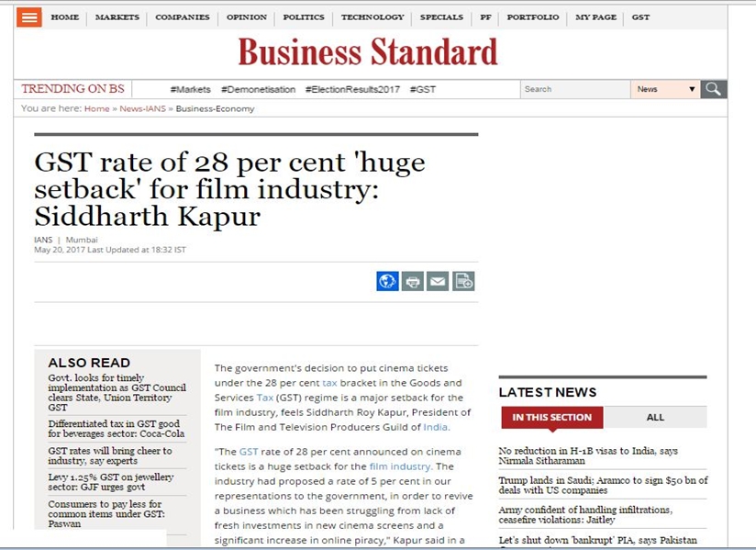Open 'Army confident of handling infiltrations' story
This screenshot has width=756, height=550.
coord(585,514)
